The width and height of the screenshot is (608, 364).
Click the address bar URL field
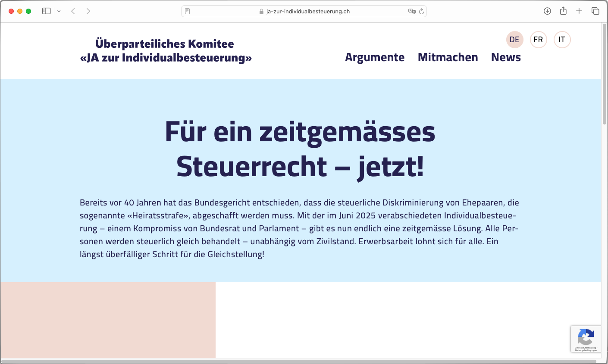308,11
